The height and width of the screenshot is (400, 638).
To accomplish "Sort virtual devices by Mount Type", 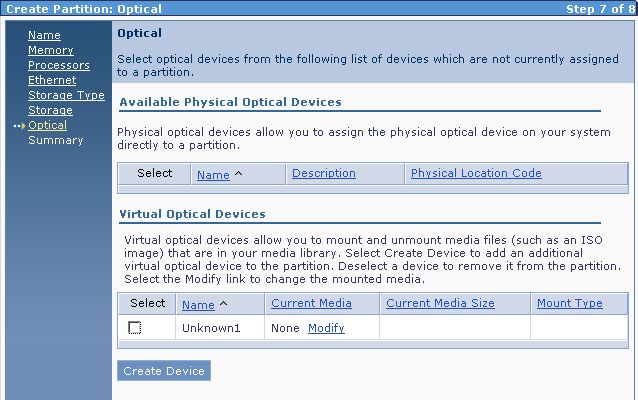I will (x=570, y=303).
